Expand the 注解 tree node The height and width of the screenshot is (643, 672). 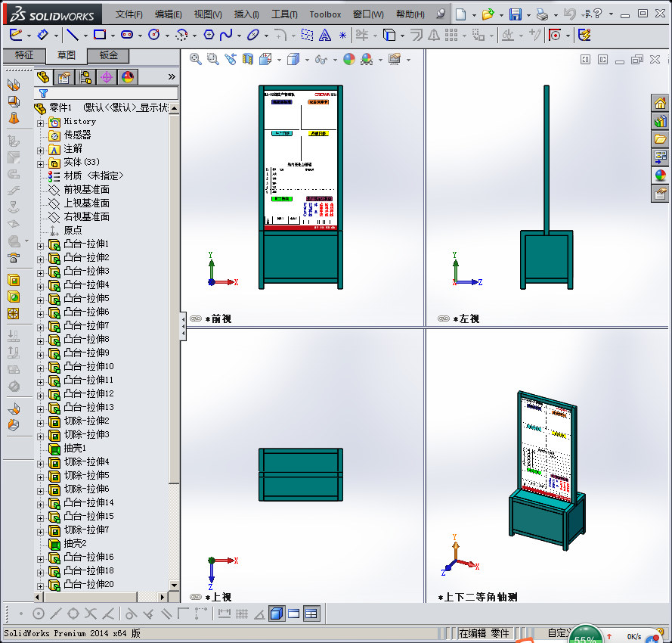tap(40, 151)
